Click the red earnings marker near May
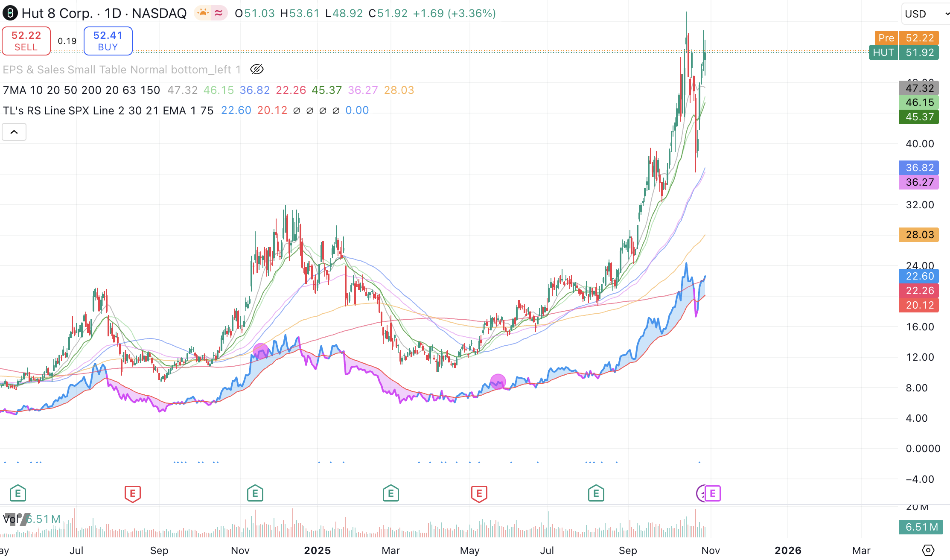 click(479, 494)
